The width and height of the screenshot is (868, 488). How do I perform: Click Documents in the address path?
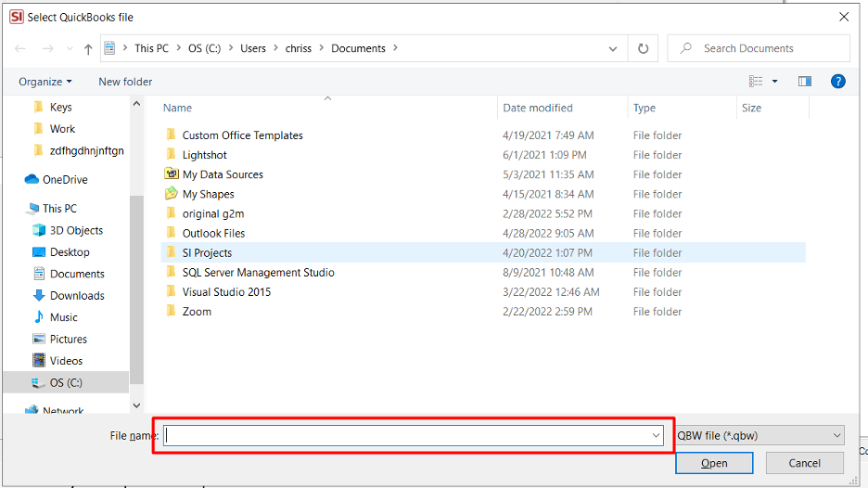(x=358, y=48)
